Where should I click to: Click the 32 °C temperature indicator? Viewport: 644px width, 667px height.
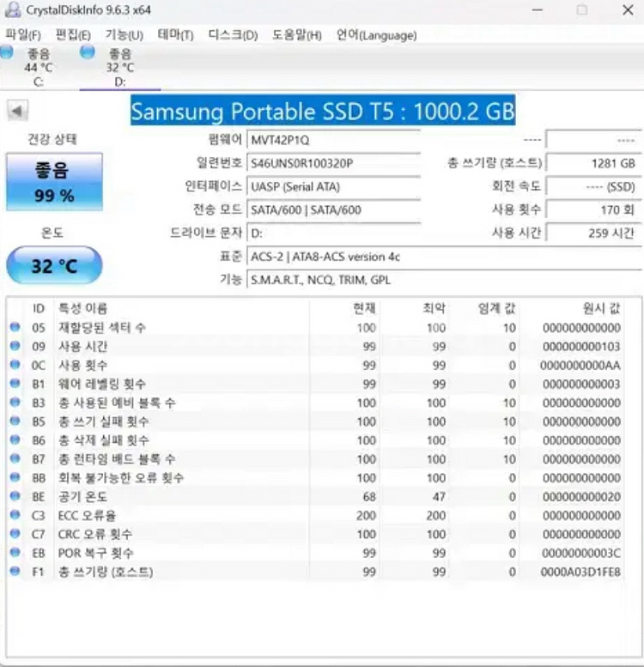tap(54, 265)
